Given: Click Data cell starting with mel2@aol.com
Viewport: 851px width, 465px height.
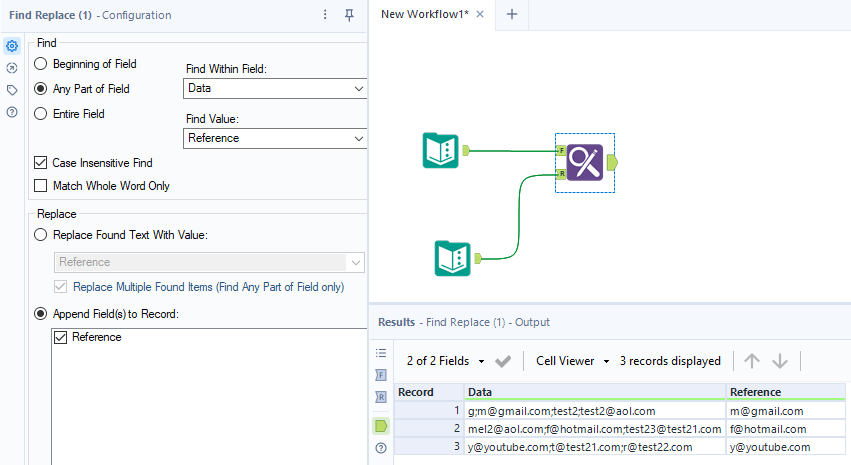Looking at the screenshot, I should coord(595,429).
